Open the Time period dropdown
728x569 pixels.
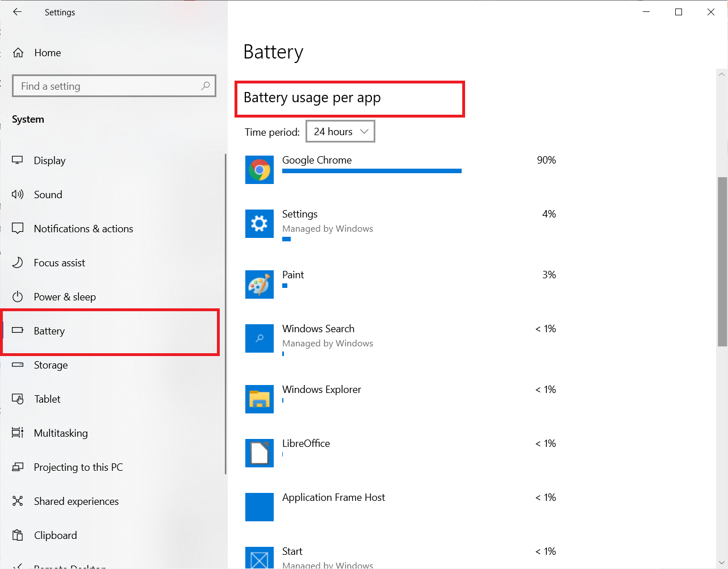[x=340, y=132]
